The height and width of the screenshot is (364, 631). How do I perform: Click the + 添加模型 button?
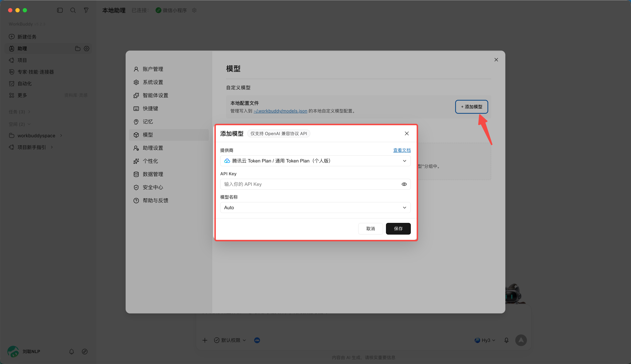pos(471,107)
